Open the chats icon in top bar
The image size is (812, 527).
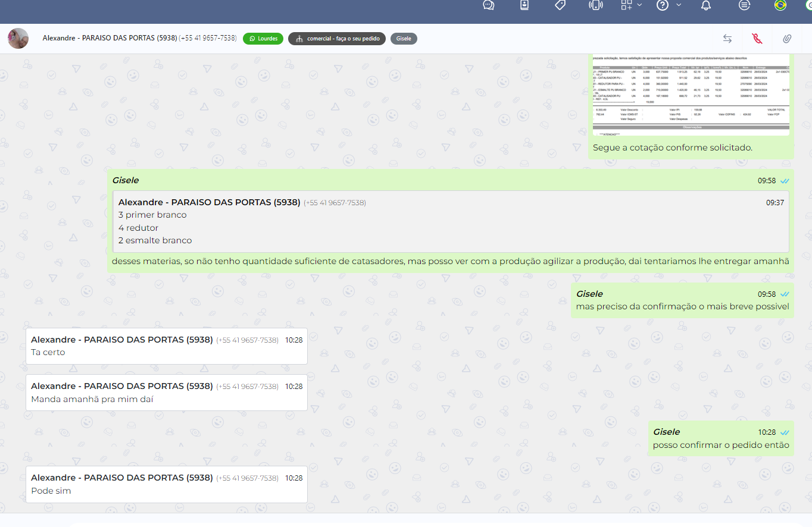[488, 5]
